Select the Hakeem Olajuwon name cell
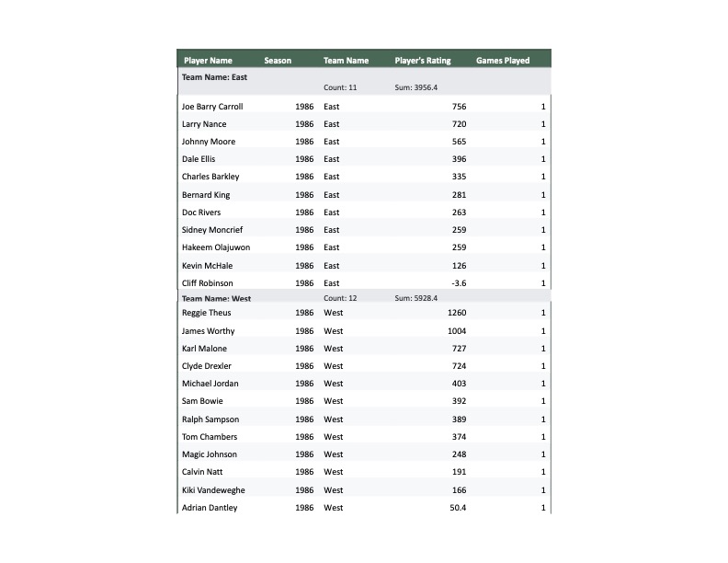Viewport: 728px width, 563px height. point(216,247)
